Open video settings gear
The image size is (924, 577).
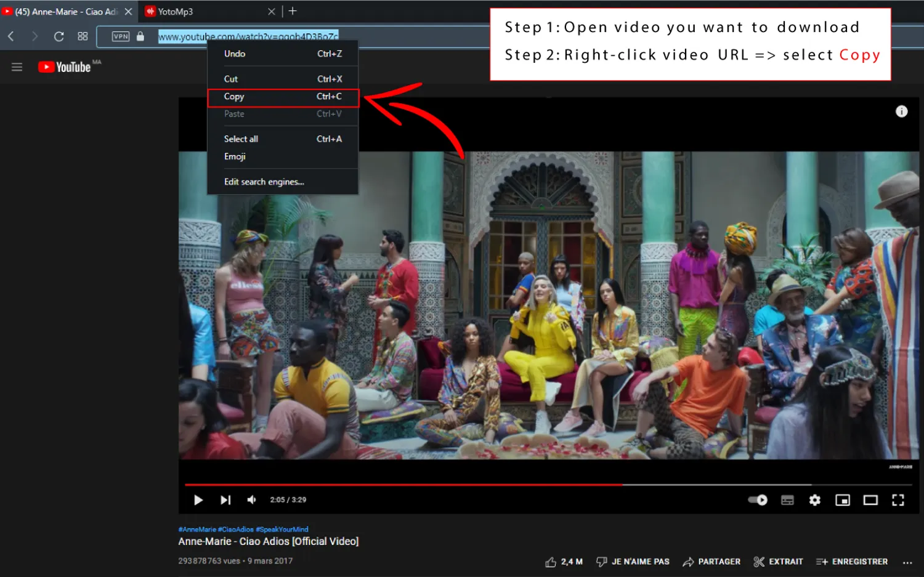815,500
